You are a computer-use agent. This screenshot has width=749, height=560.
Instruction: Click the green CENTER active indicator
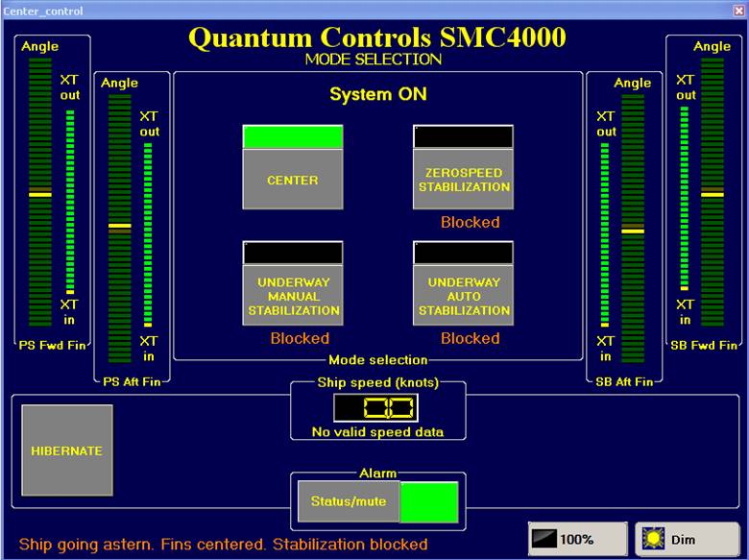293,137
